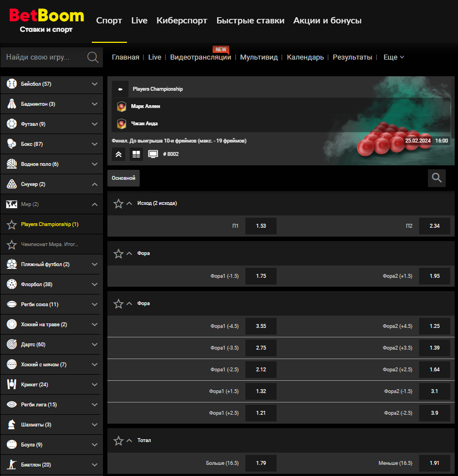Collapse the Исход market chevron
Image resolution: width=458 pixels, height=476 pixels.
pos(129,203)
